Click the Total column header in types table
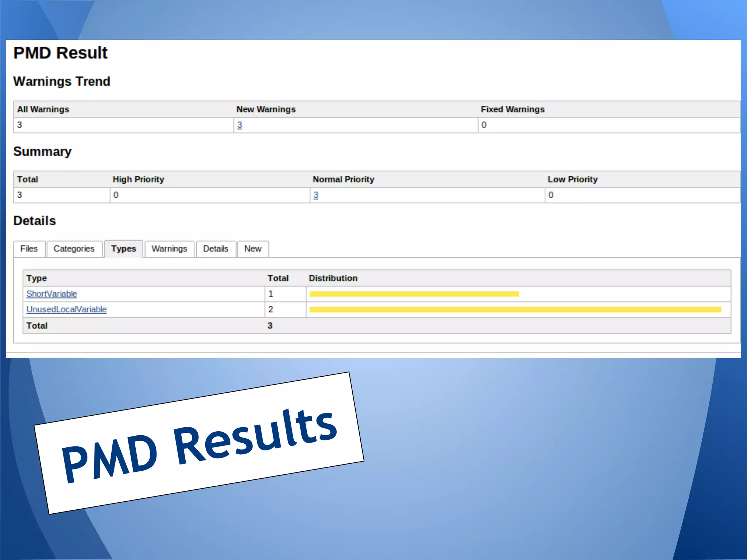 click(278, 278)
